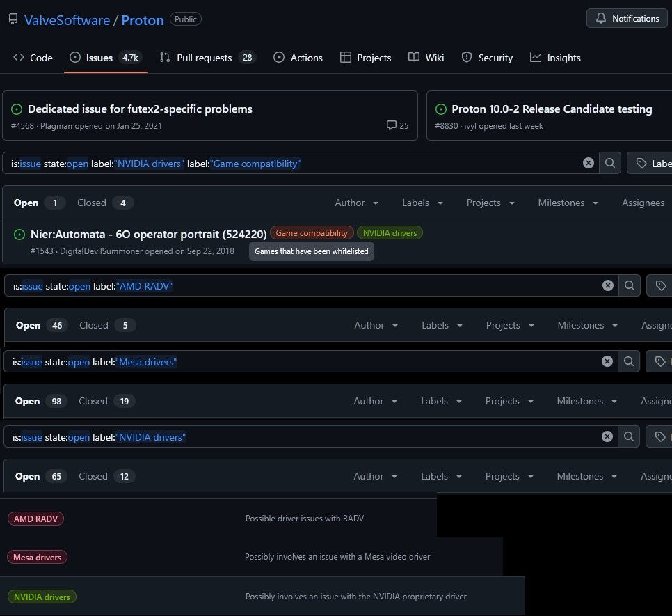672x616 pixels.
Task: Click NVIDIA drivers label on Nier:Automata issue
Action: pos(390,232)
